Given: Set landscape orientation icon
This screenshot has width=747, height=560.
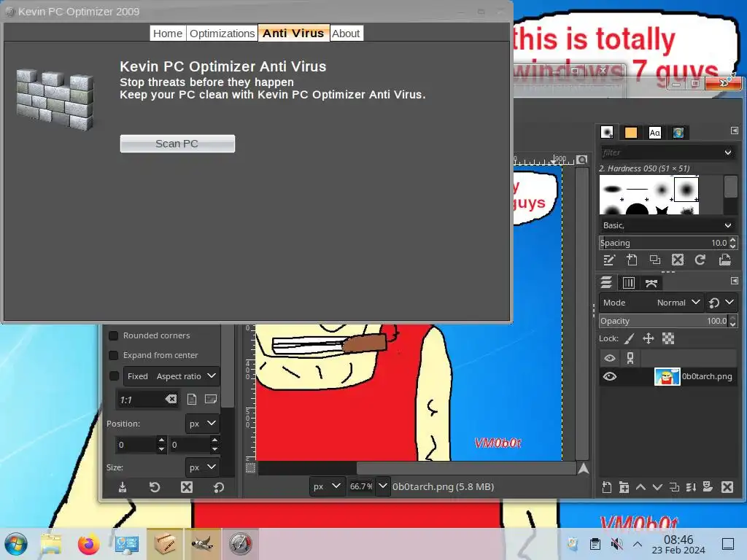Looking at the screenshot, I should (x=211, y=399).
